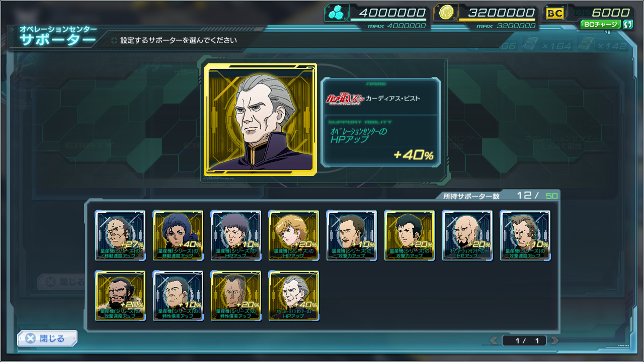Click the 閉じる close button at bottom left
Screen dimensions: 644x362
[47, 338]
